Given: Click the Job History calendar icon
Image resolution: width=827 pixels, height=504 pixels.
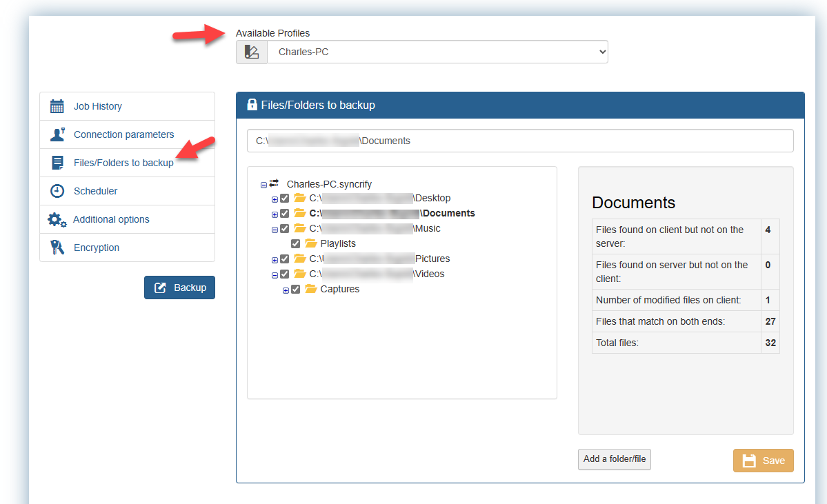Looking at the screenshot, I should tap(57, 106).
